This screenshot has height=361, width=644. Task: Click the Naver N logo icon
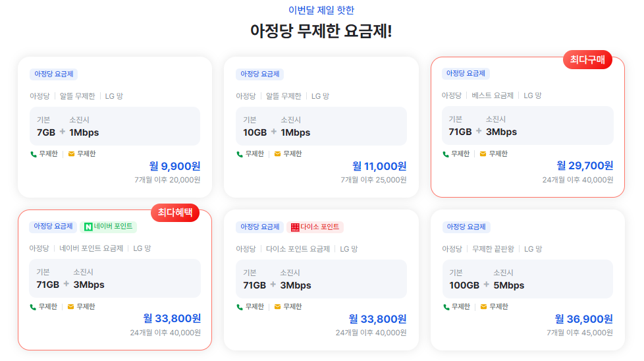click(x=88, y=227)
